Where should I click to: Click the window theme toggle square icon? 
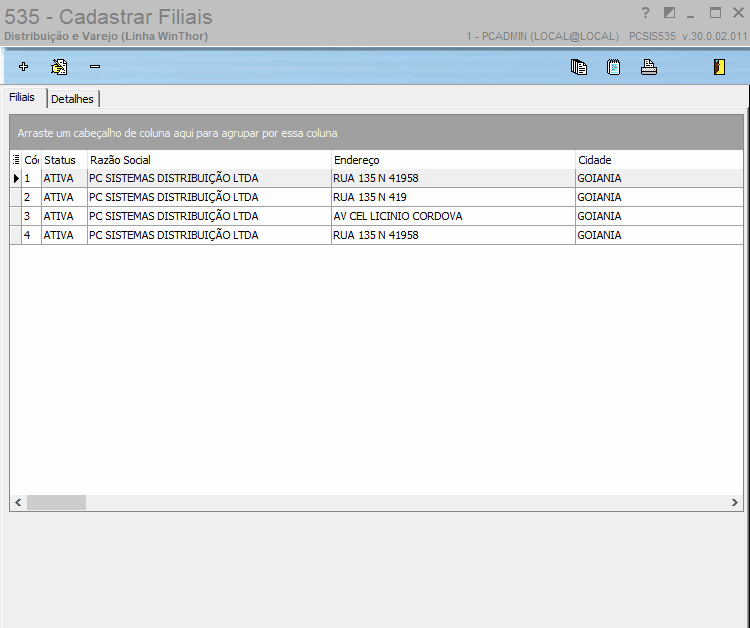click(669, 13)
